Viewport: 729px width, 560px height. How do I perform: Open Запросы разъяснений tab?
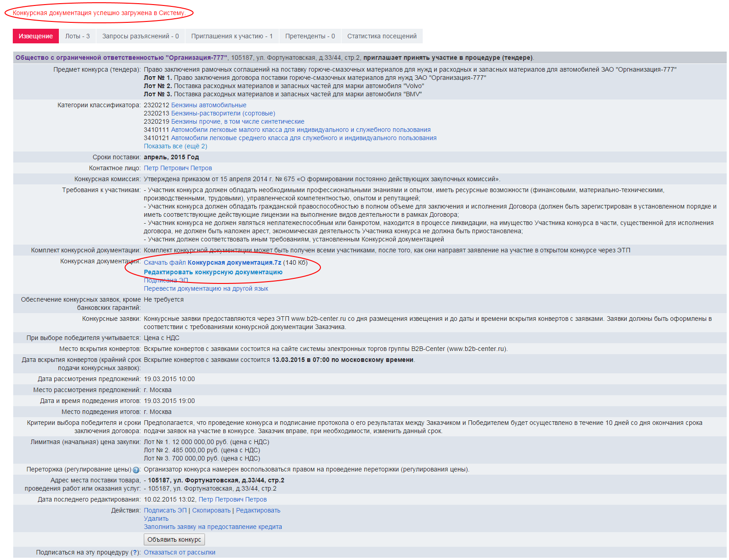click(x=140, y=36)
